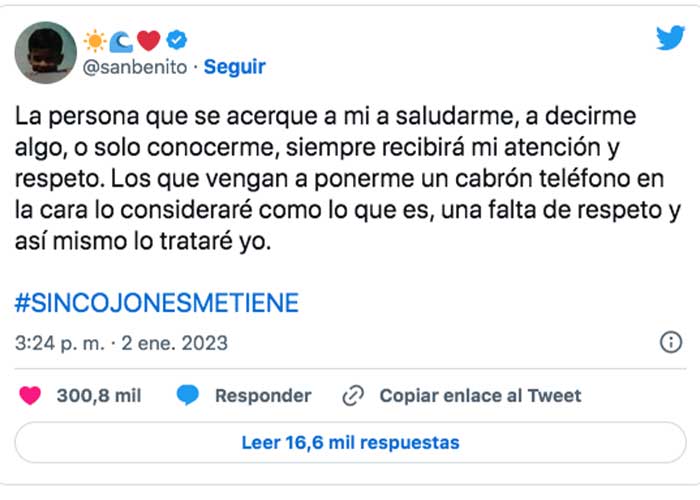Viewport: 700px width, 500px height.
Task: Follow the account via Seguir
Action: point(235,67)
